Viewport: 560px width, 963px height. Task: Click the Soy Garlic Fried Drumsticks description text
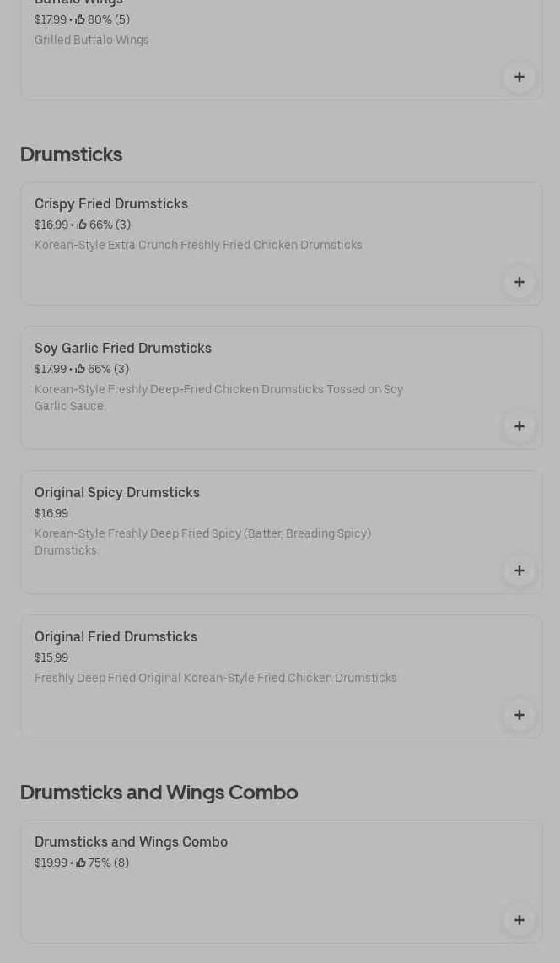218,398
